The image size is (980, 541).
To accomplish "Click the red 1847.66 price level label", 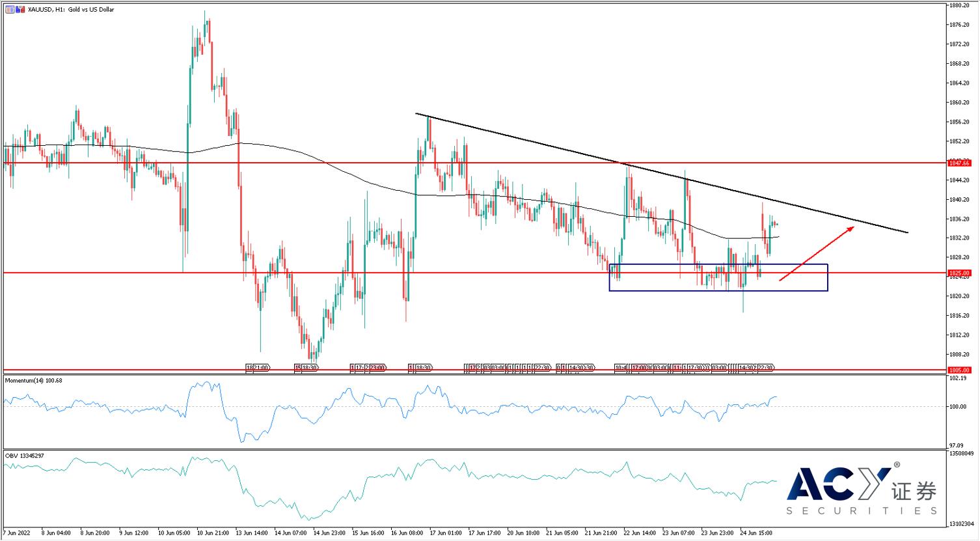I will pos(960,162).
